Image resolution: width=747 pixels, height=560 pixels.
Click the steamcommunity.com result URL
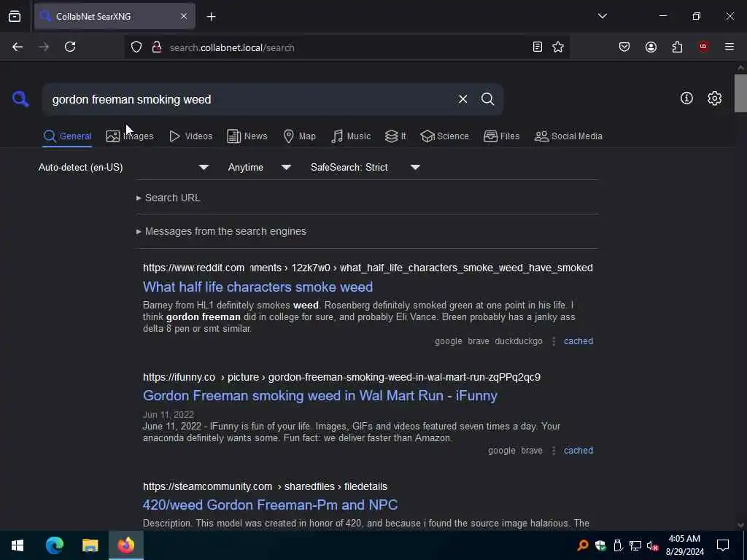coord(265,486)
